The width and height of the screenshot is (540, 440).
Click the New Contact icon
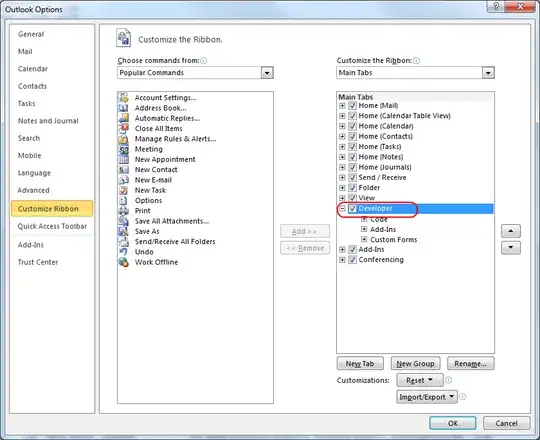124,169
